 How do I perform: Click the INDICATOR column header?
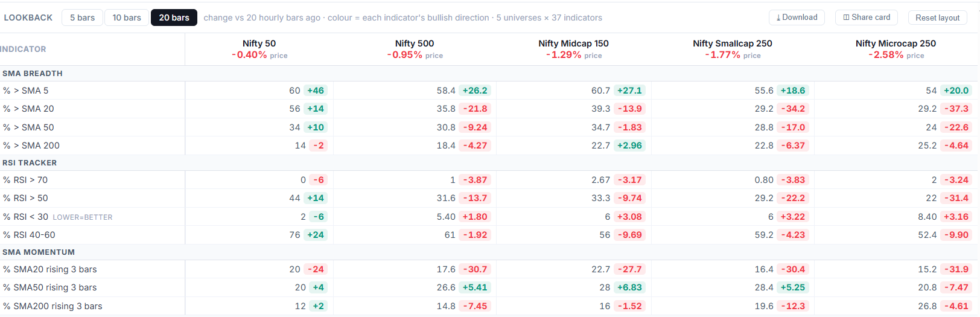23,49
